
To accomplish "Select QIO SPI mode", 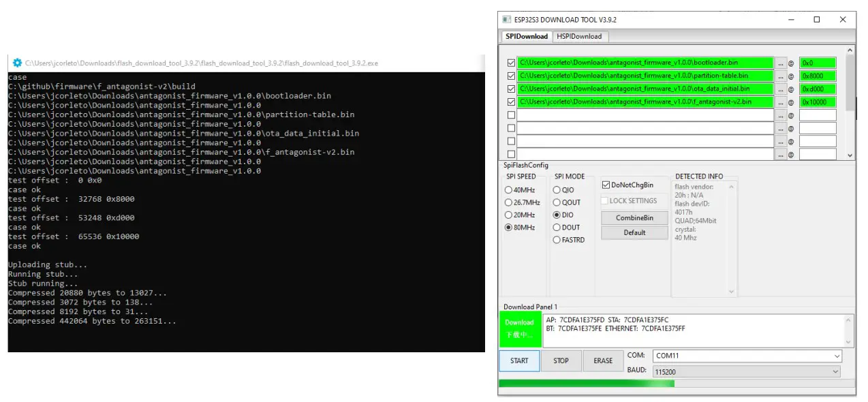I will click(557, 190).
